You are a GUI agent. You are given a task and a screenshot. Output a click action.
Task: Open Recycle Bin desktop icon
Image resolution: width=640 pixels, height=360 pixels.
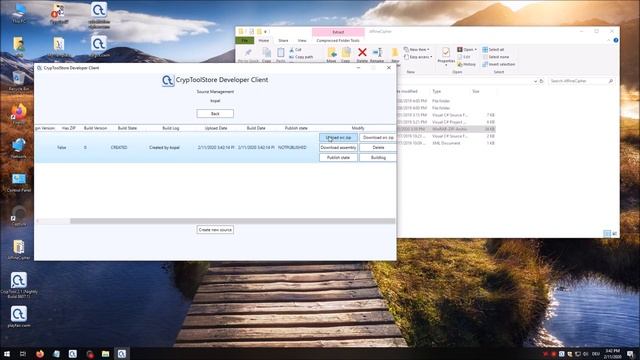pyautogui.click(x=19, y=81)
